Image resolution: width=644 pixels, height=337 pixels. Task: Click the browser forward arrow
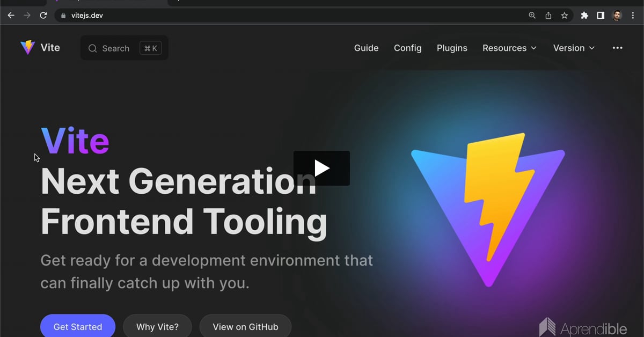tap(27, 16)
